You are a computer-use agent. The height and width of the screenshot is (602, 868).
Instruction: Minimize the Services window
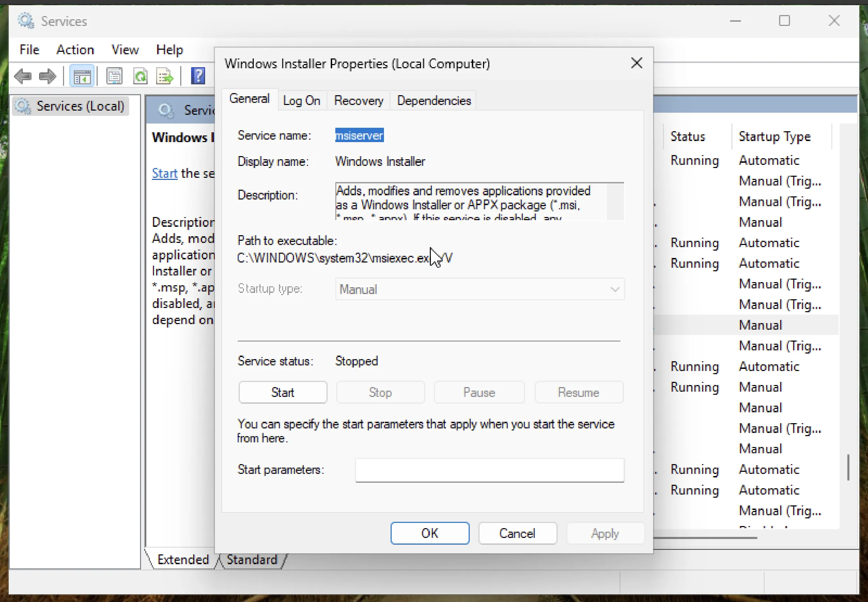coord(736,21)
